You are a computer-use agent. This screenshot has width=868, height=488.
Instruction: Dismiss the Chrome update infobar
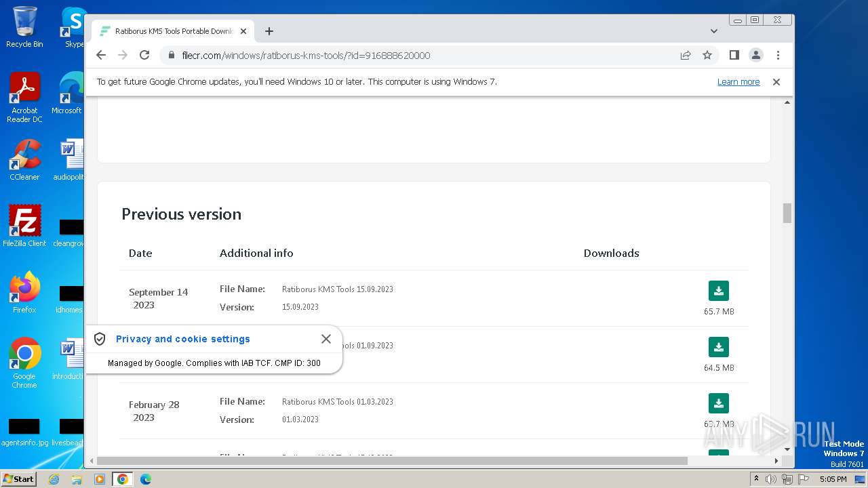pyautogui.click(x=776, y=82)
